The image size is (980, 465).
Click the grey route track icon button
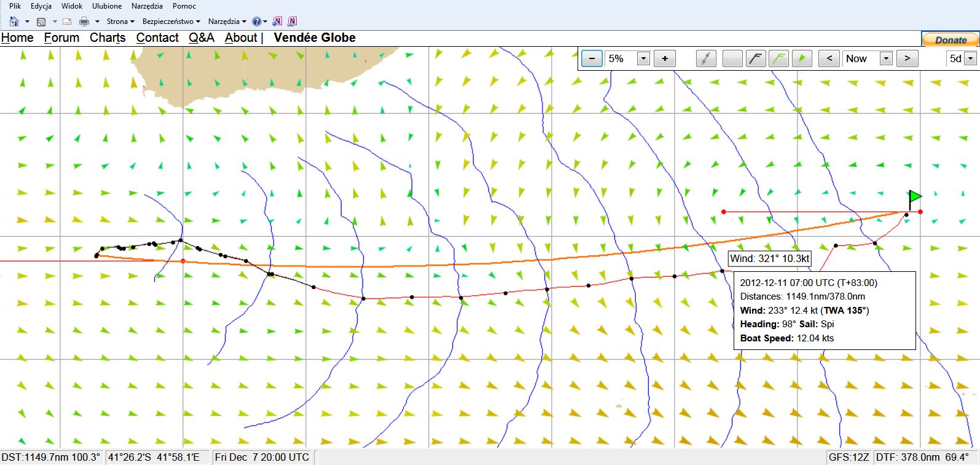click(x=707, y=59)
